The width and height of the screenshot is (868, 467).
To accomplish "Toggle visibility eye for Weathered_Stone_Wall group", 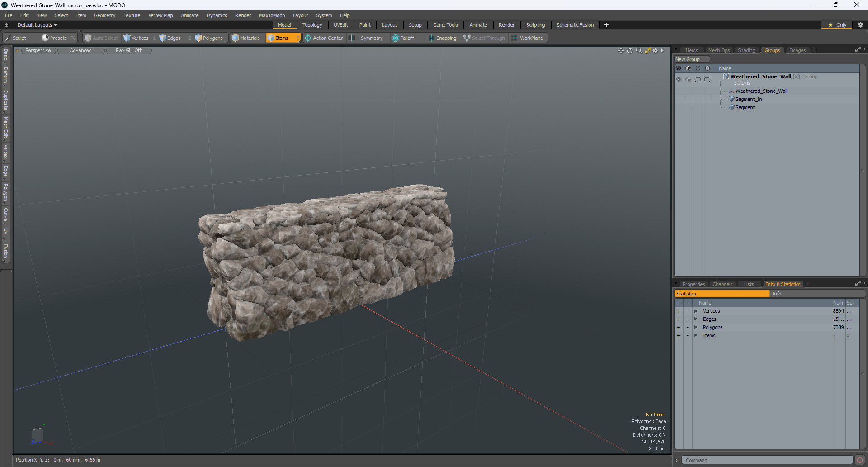I will tap(679, 80).
